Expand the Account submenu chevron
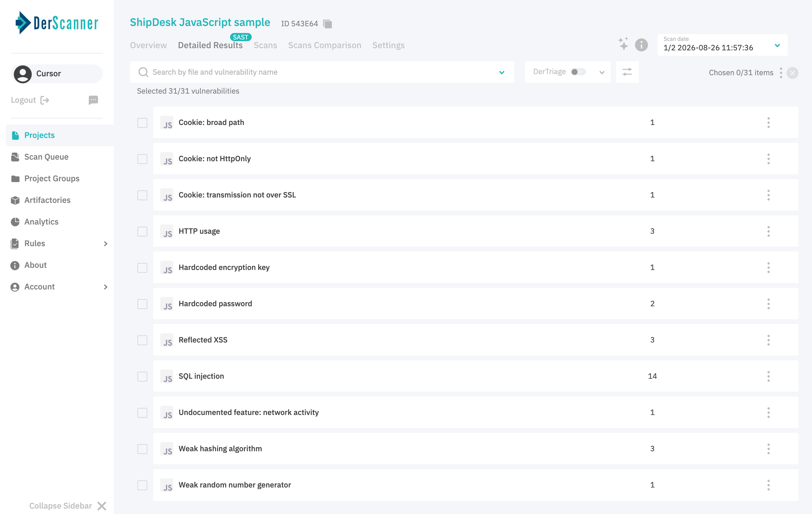This screenshot has width=812, height=514. [106, 287]
